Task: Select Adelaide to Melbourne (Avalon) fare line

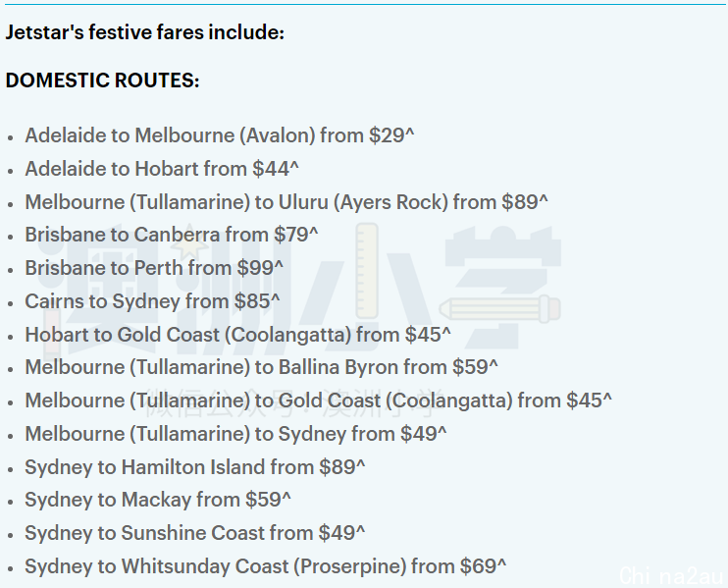Action: [x=219, y=136]
